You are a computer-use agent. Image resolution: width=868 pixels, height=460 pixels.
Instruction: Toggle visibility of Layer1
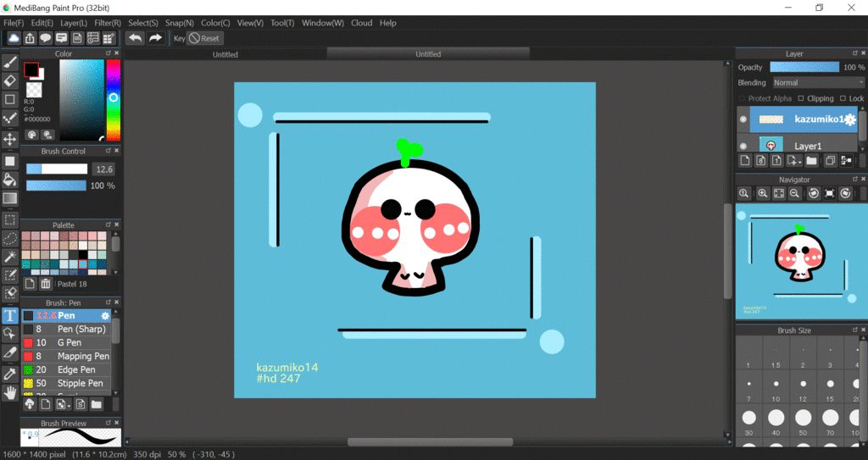click(x=743, y=147)
